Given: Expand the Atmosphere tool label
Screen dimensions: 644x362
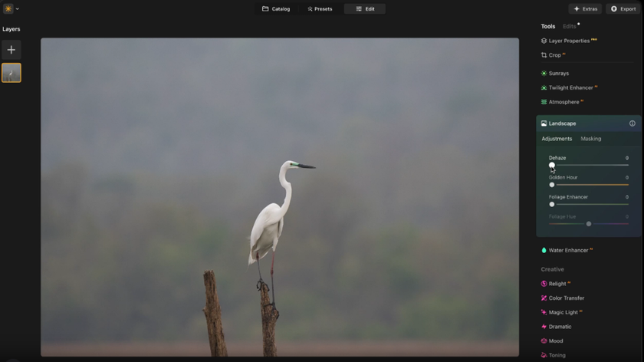Looking at the screenshot, I should click(563, 102).
